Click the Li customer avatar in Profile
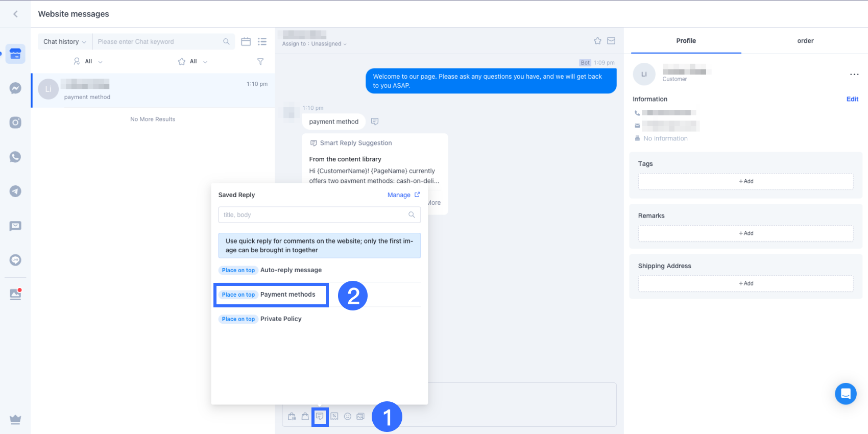 [644, 74]
